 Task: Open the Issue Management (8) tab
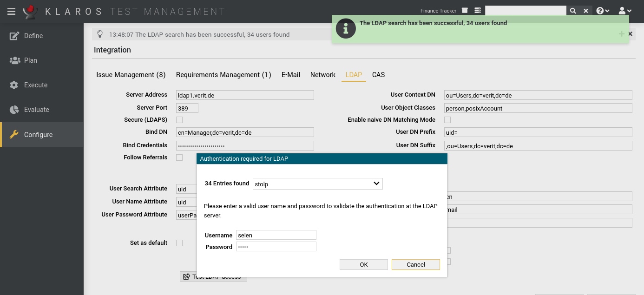131,75
